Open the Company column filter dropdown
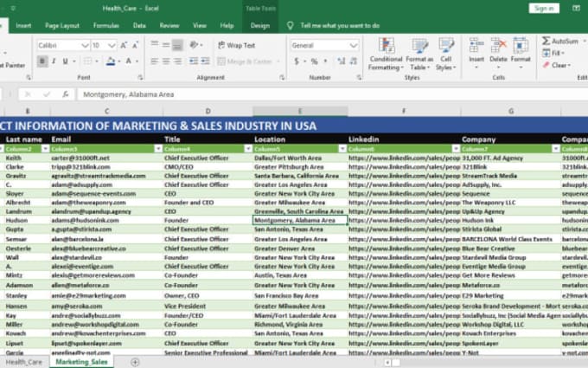The height and width of the screenshot is (368, 588). click(556, 149)
